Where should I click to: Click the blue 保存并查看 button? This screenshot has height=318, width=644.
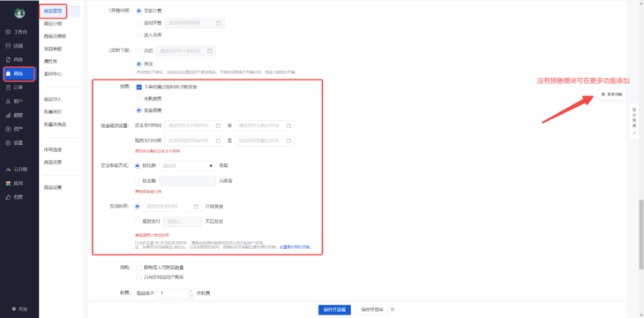click(334, 310)
